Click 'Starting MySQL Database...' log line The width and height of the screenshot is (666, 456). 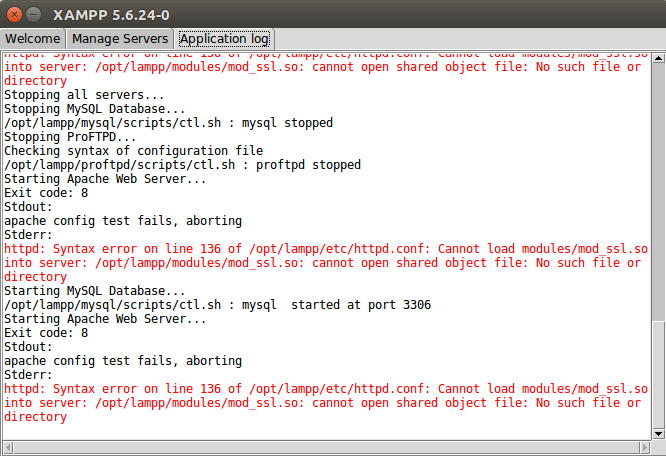[94, 291]
